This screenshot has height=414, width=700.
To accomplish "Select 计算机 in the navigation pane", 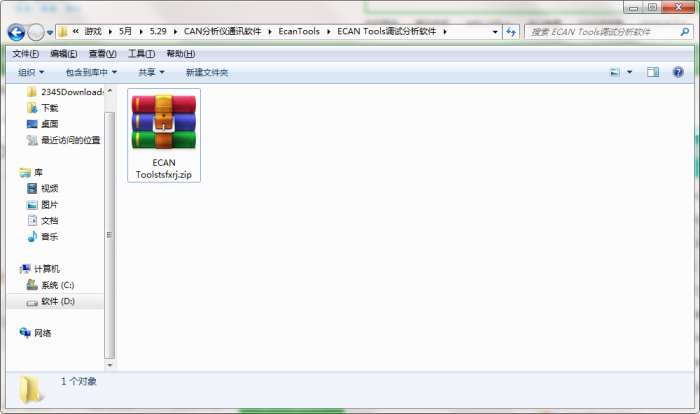I will [x=40, y=269].
